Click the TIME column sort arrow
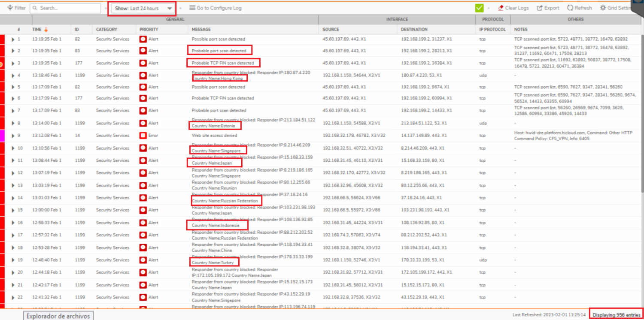 (x=46, y=30)
